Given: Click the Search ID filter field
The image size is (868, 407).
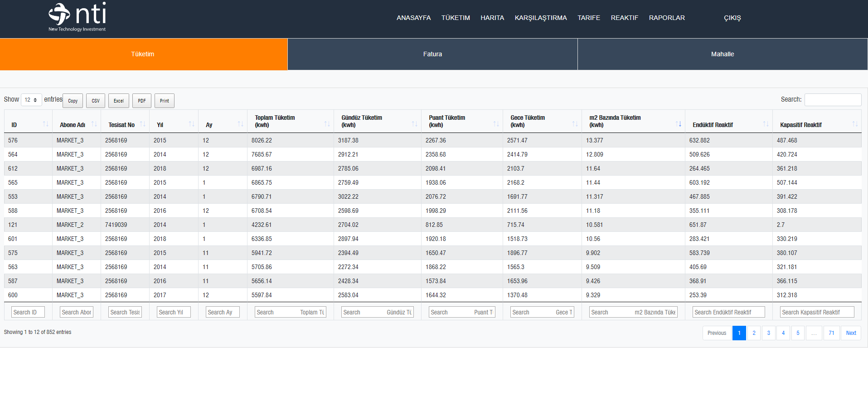Looking at the screenshot, I should click(28, 312).
